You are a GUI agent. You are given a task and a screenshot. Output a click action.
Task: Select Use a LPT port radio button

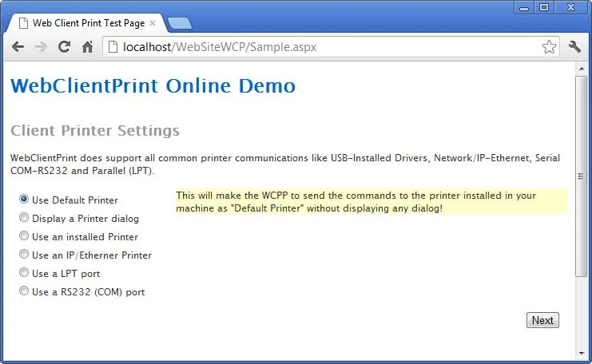pyautogui.click(x=24, y=272)
